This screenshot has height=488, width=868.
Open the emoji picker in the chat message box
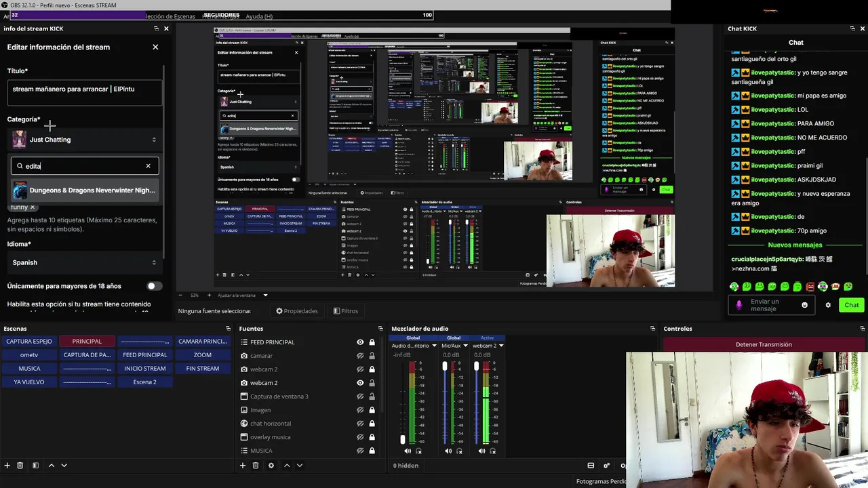click(x=805, y=305)
